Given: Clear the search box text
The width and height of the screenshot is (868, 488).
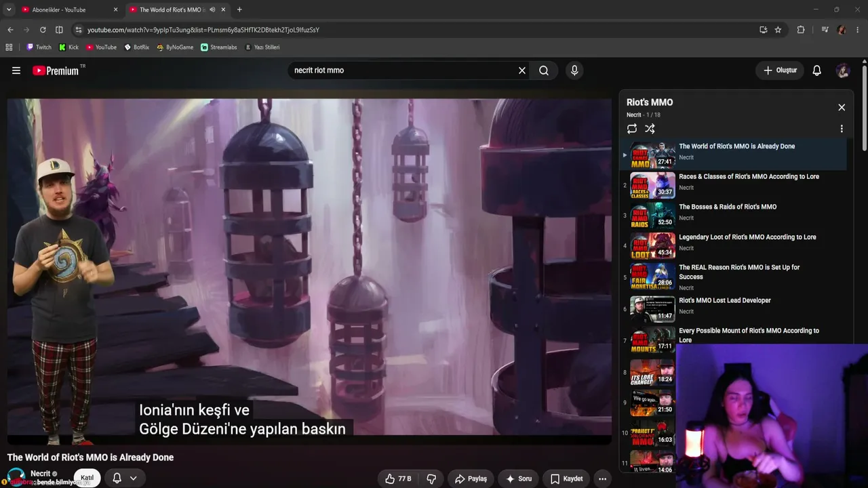Looking at the screenshot, I should point(522,70).
